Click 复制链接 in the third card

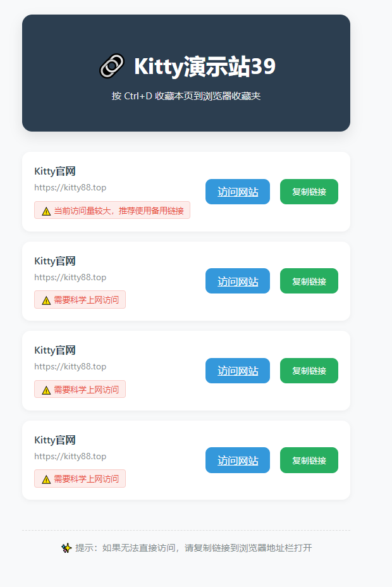[309, 371]
